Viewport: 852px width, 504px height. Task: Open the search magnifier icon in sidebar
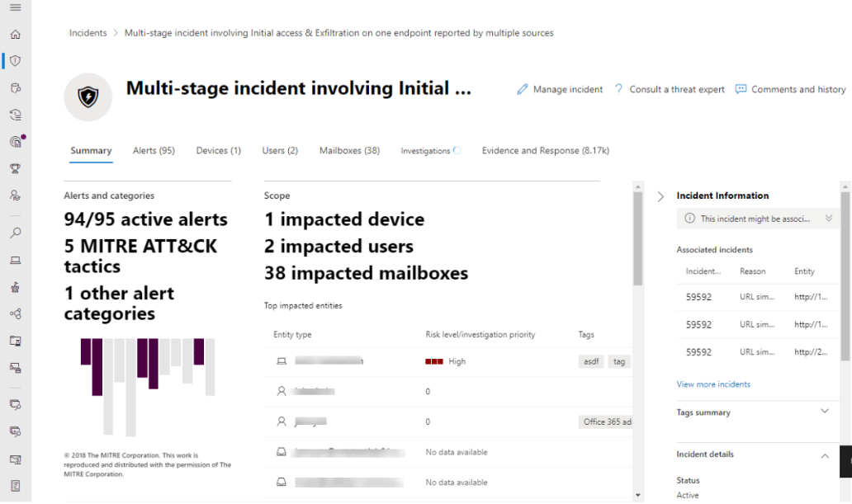point(15,233)
